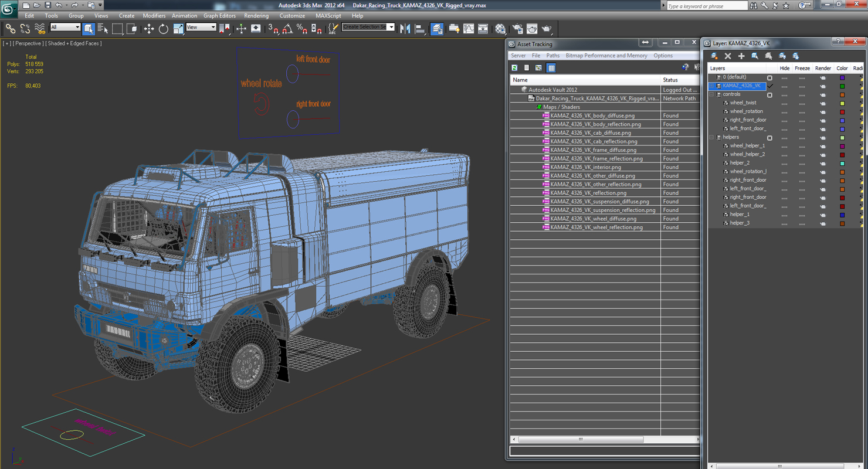Click Bind to Space Warp tool
The width and height of the screenshot is (868, 469).
click(x=40, y=28)
